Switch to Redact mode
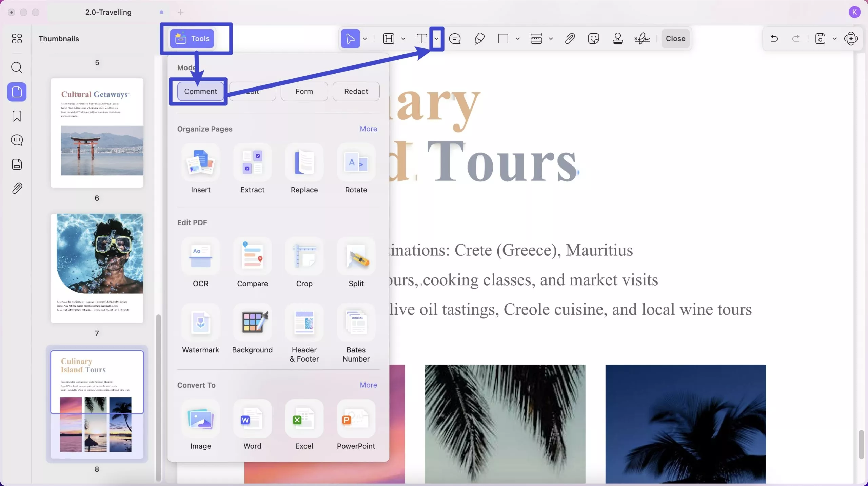Image resolution: width=868 pixels, height=486 pixels. [x=356, y=92]
